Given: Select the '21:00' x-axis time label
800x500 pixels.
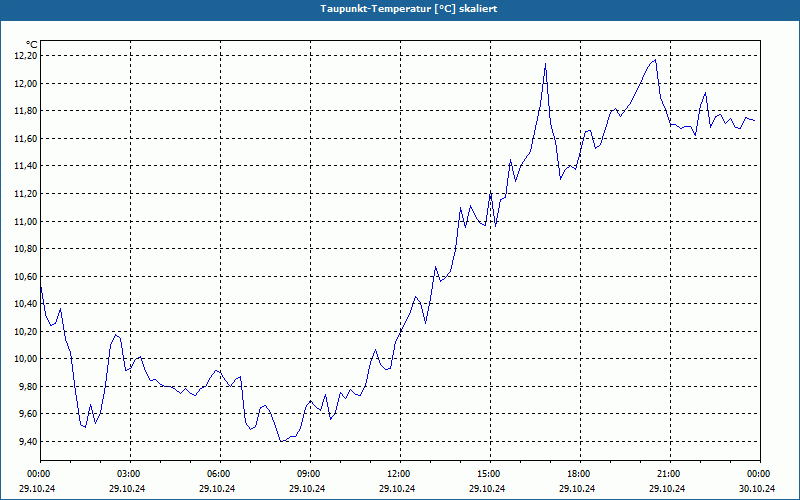Looking at the screenshot, I should click(667, 474).
